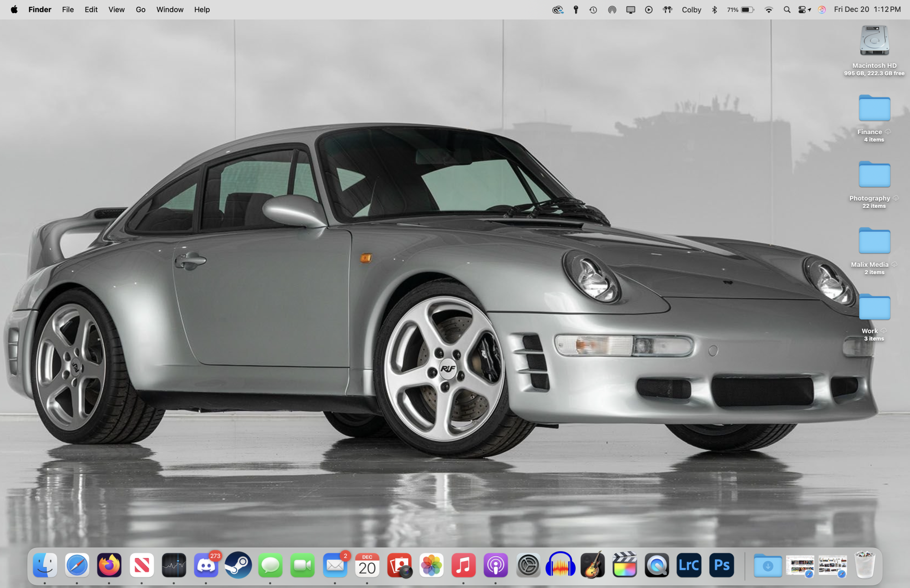Open the Window menu
Screen dimensions: 910x588
click(170, 10)
